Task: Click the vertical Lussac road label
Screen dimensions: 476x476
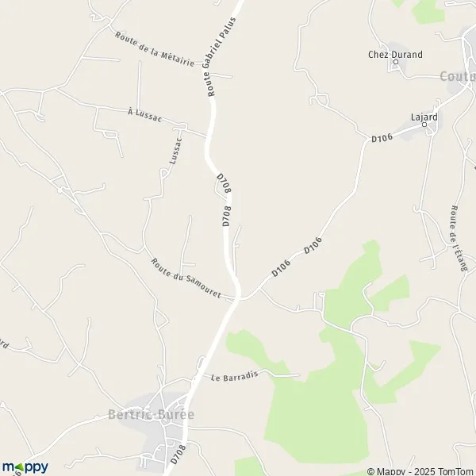Action: pyautogui.click(x=176, y=151)
